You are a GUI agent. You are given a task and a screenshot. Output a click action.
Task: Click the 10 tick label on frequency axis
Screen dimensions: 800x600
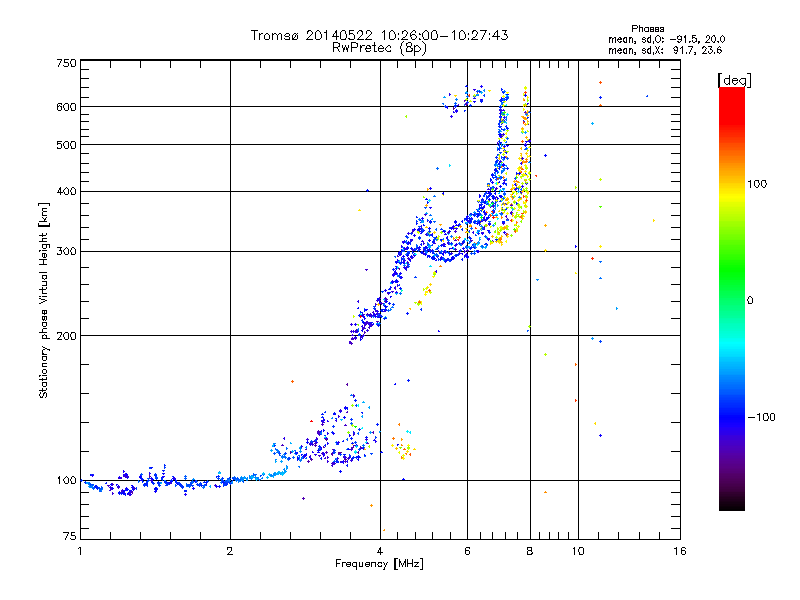click(x=578, y=551)
